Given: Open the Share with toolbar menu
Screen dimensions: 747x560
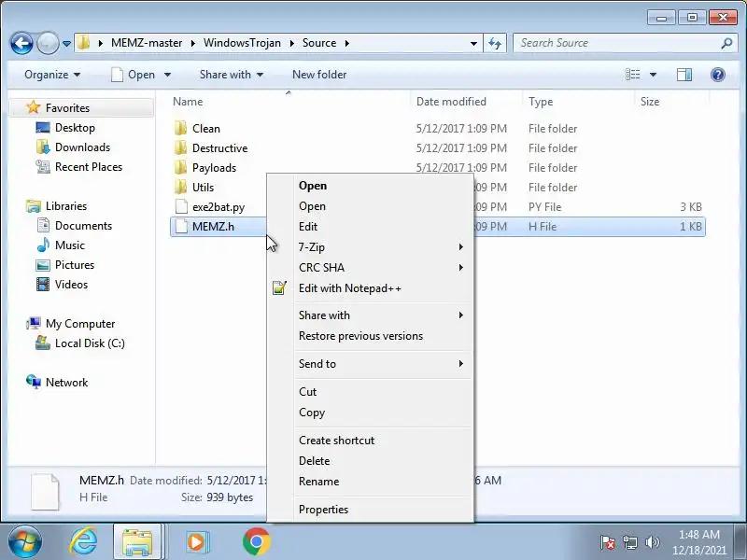Looking at the screenshot, I should pyautogui.click(x=232, y=75).
